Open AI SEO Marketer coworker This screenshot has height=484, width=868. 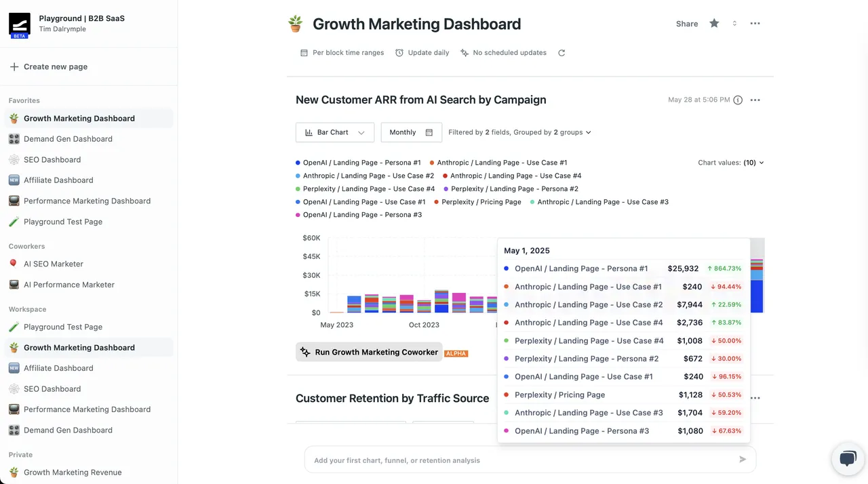[x=54, y=264]
